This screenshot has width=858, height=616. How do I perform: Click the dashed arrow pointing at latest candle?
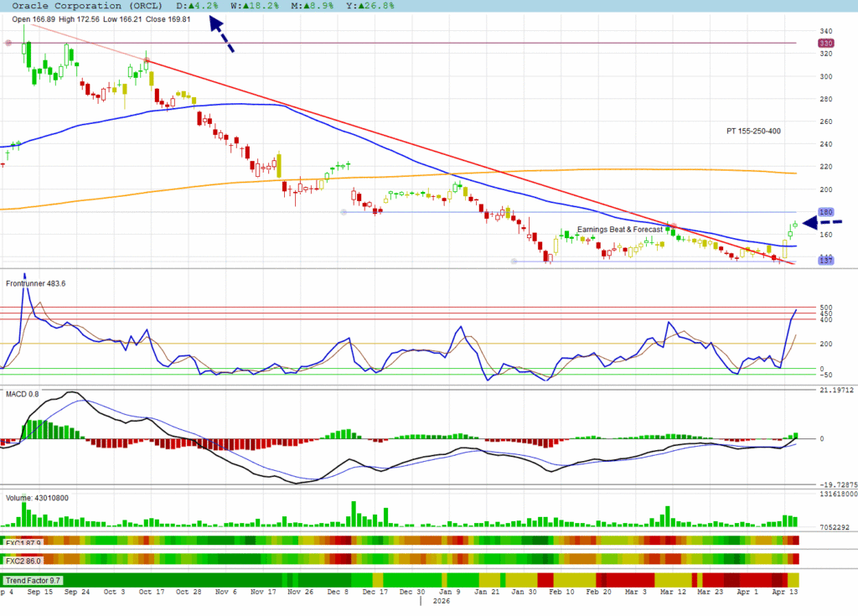(819, 222)
